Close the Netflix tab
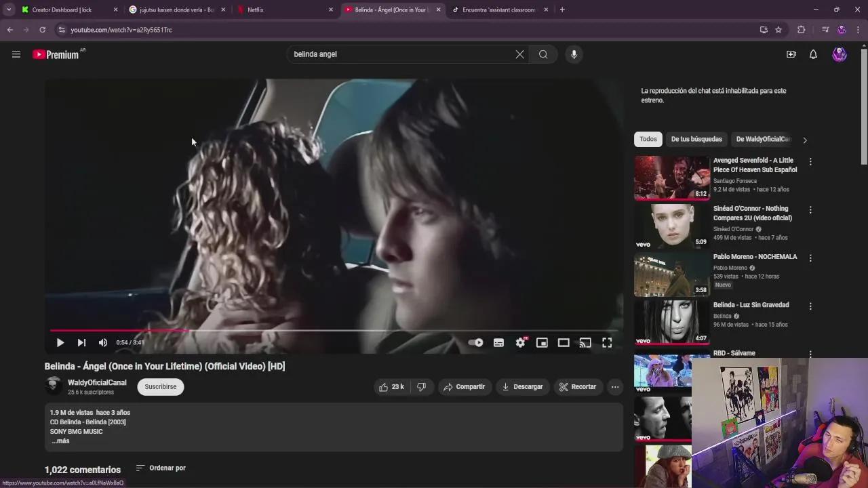 tap(331, 9)
